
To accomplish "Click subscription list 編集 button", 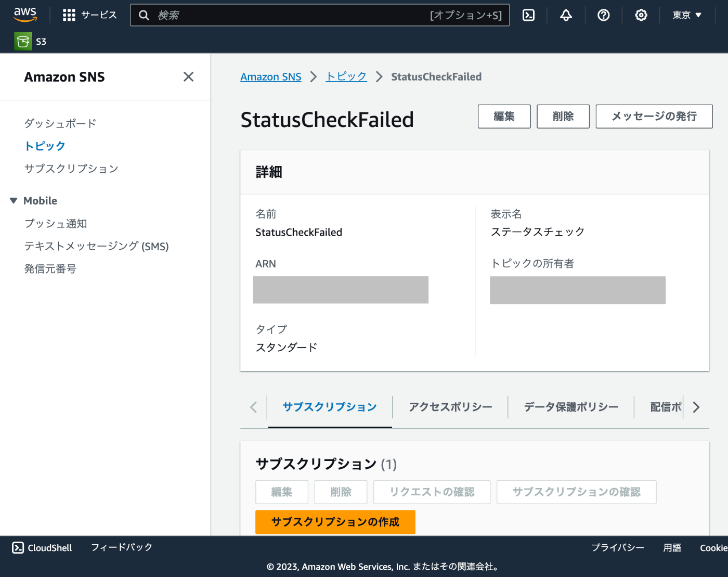I will (x=282, y=492).
